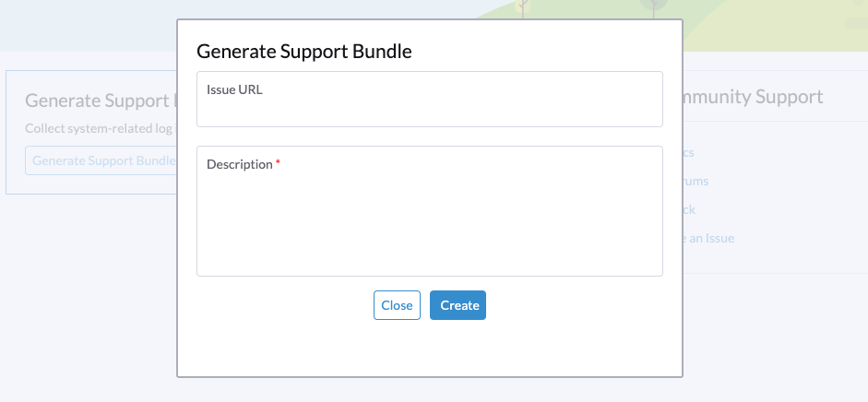Click the Issue URL field label
Image resolution: width=868 pixels, height=402 pixels.
tap(234, 89)
